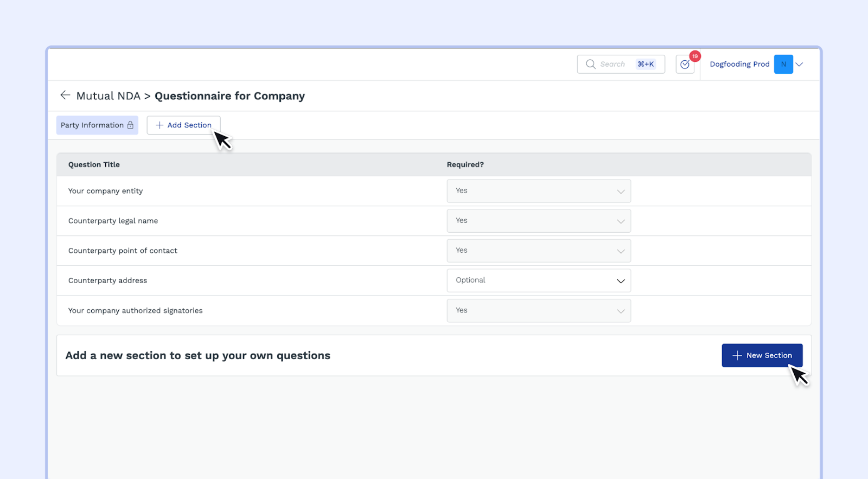Image resolution: width=868 pixels, height=479 pixels.
Task: Click the lock icon on Party Information
Action: pos(130,125)
